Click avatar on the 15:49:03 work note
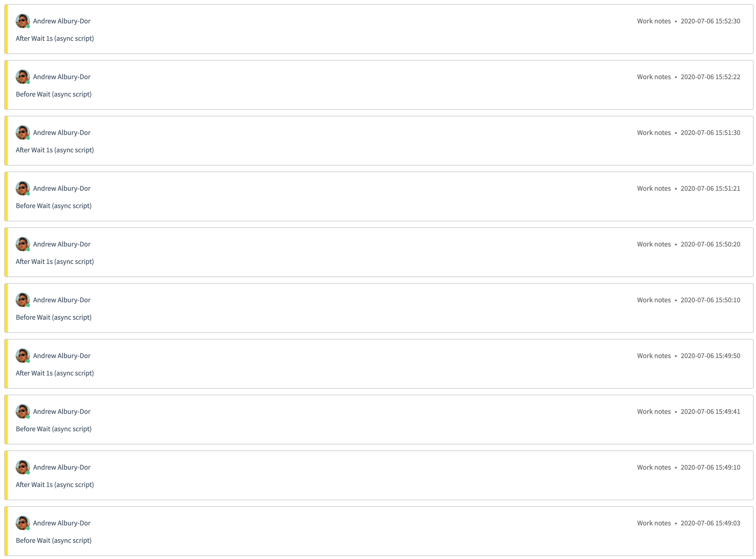 tap(23, 524)
